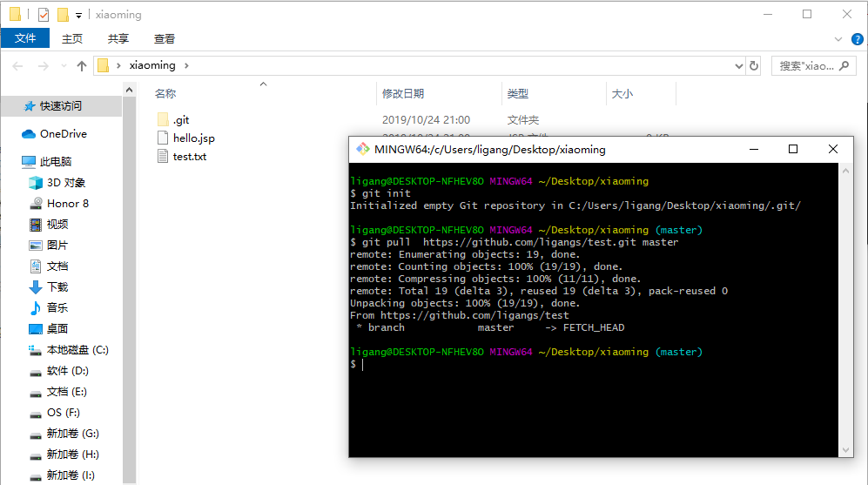Screen dimensions: 868x485
Task: Expand the chevron before xiaoming breadcrumb
Action: point(118,65)
